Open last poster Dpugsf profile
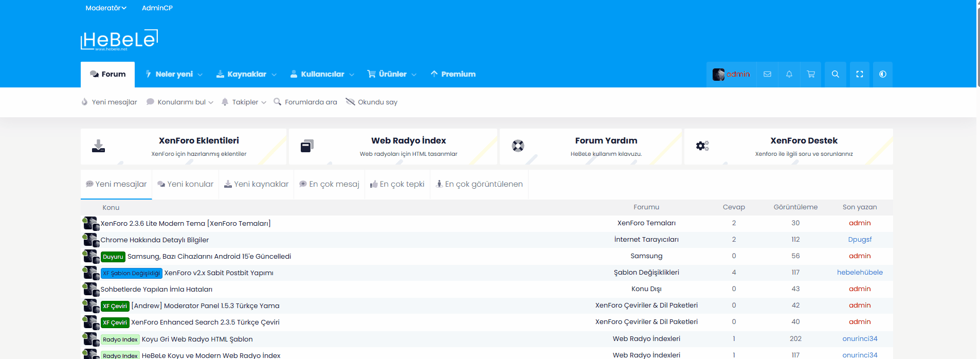Viewport: 980px width, 359px height. (x=860, y=240)
